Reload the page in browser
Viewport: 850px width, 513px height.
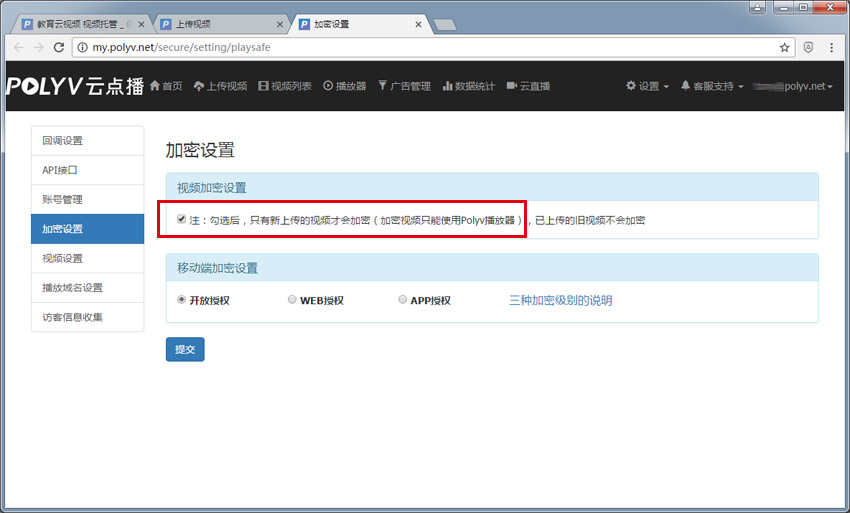59,47
